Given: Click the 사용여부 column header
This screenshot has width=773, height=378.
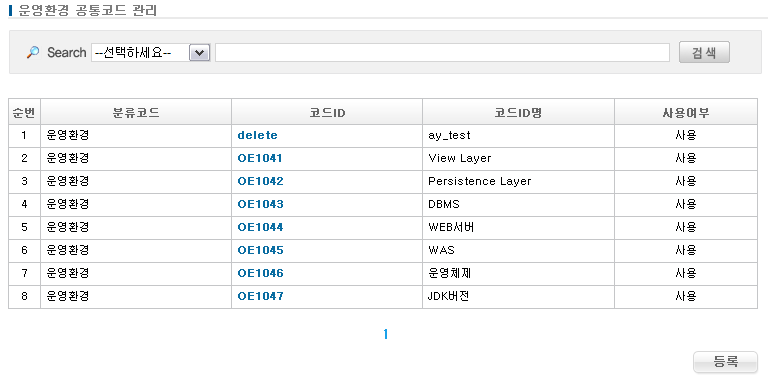Looking at the screenshot, I should (x=686, y=112).
